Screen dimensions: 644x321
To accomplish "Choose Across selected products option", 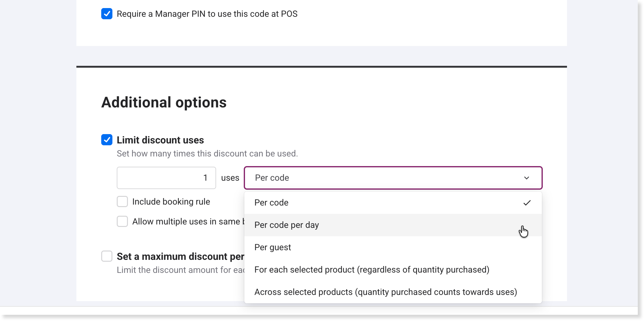I will point(386,292).
